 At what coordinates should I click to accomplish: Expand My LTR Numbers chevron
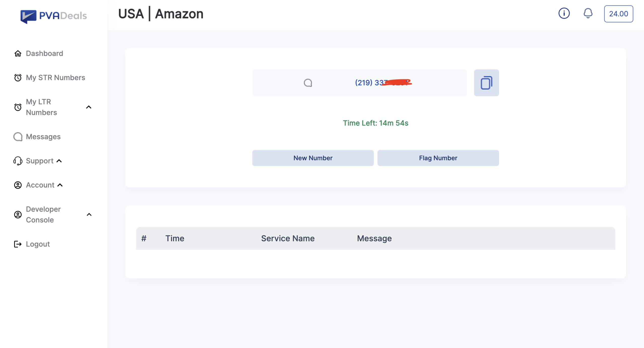coord(89,107)
